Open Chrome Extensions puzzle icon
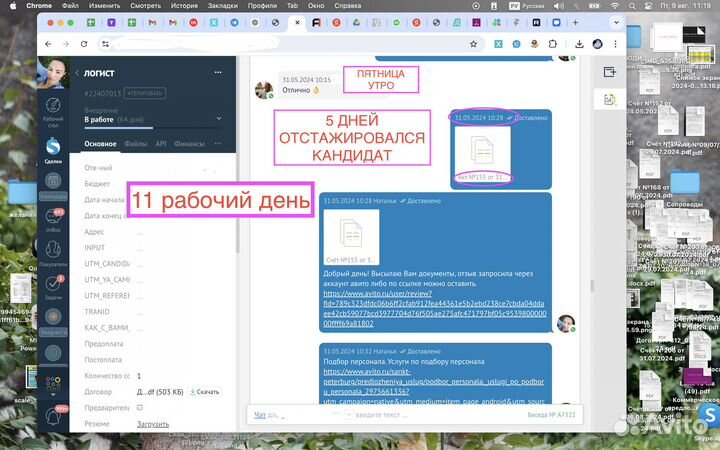 coord(553,44)
